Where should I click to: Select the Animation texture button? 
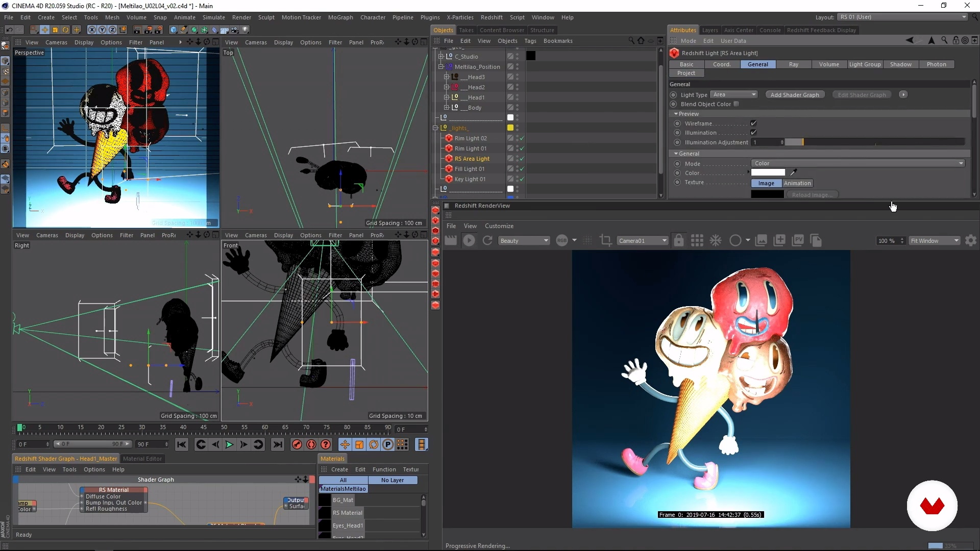(x=797, y=183)
